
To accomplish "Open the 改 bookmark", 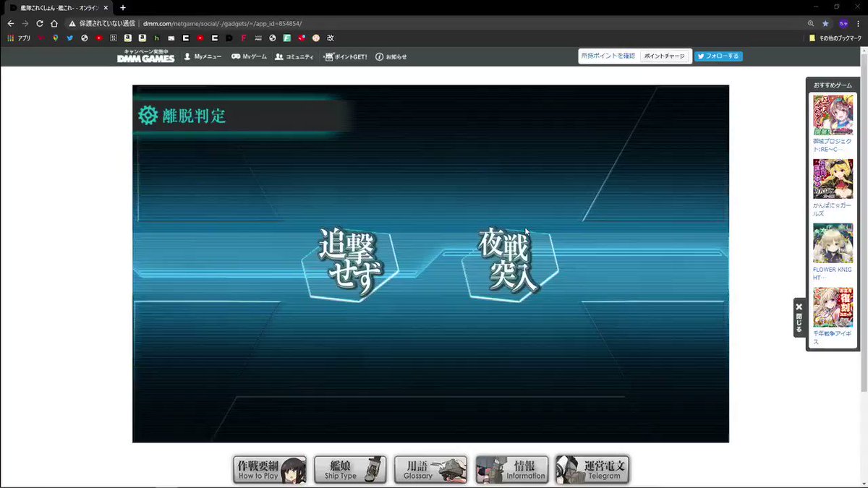I will pyautogui.click(x=331, y=38).
